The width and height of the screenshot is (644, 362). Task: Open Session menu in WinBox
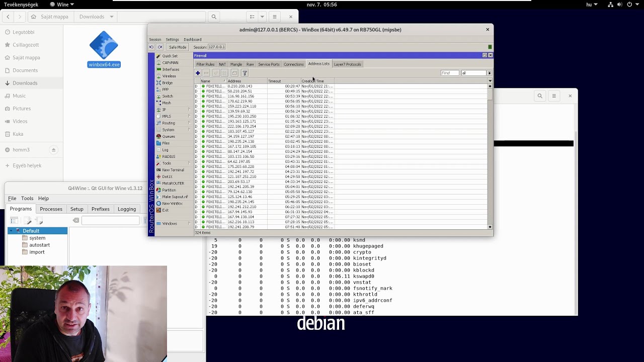[155, 39]
